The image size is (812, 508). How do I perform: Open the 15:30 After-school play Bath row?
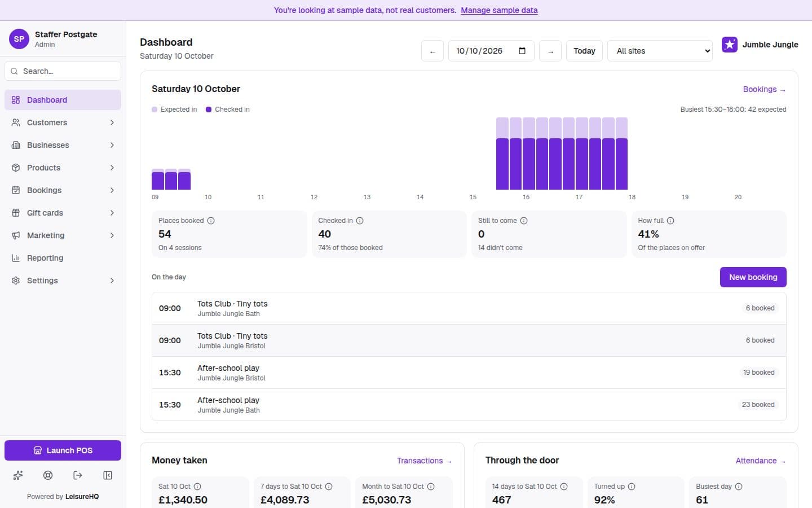(x=469, y=405)
